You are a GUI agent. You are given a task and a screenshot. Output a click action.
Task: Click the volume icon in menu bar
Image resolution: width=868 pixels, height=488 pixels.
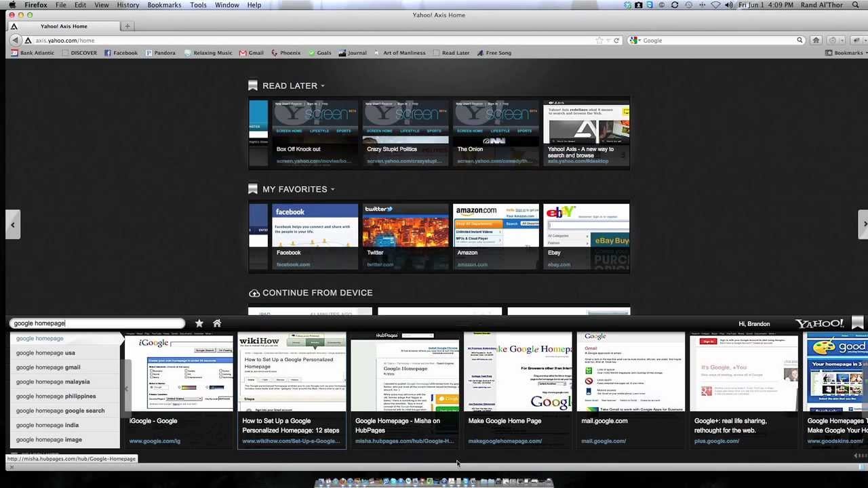729,5
